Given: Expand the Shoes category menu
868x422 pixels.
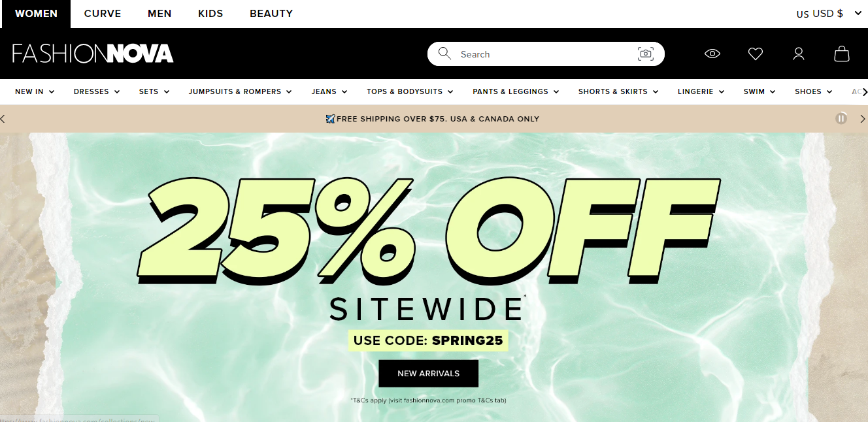Looking at the screenshot, I should click(814, 91).
